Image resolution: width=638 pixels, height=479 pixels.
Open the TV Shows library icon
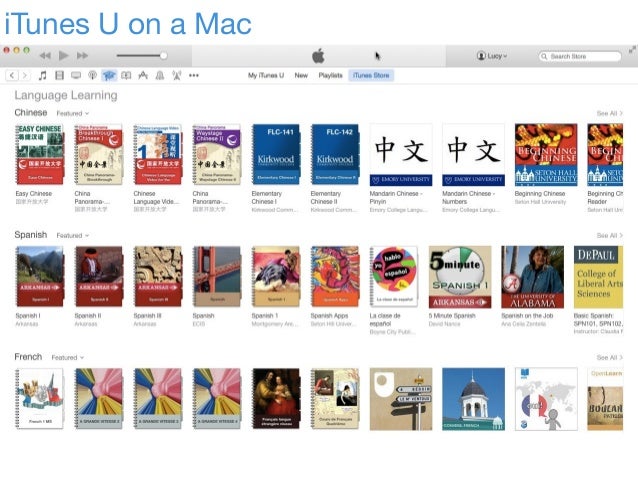coord(76,75)
